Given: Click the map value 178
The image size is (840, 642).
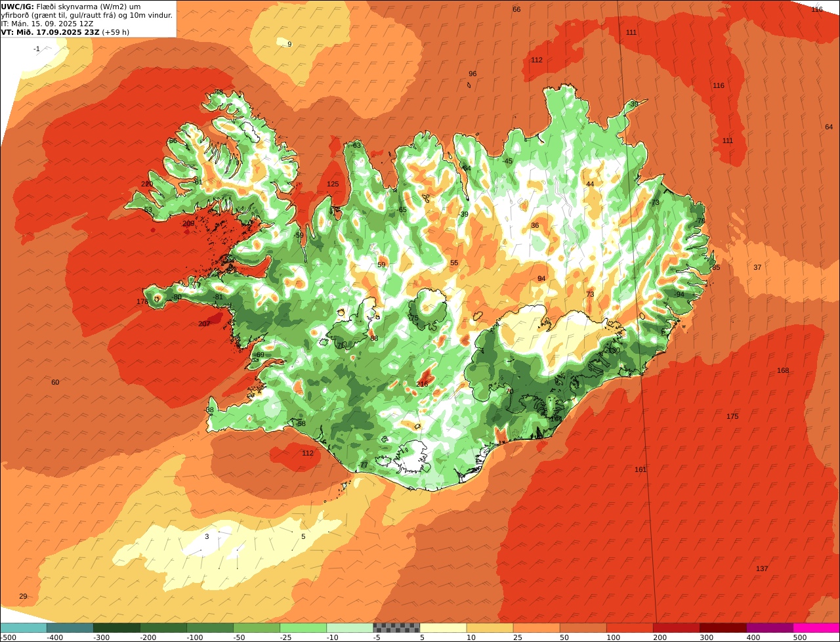Looking at the screenshot, I should tap(142, 301).
